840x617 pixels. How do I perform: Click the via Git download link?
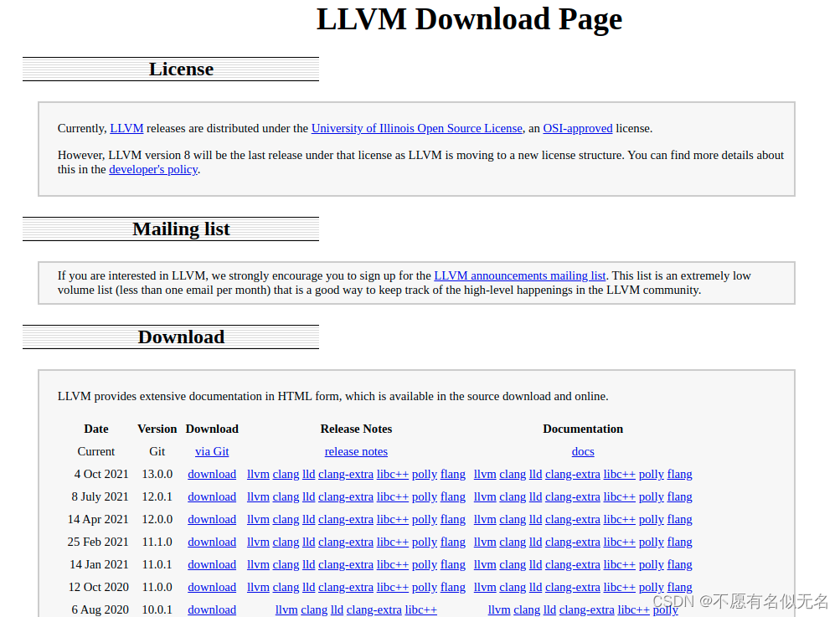point(212,451)
